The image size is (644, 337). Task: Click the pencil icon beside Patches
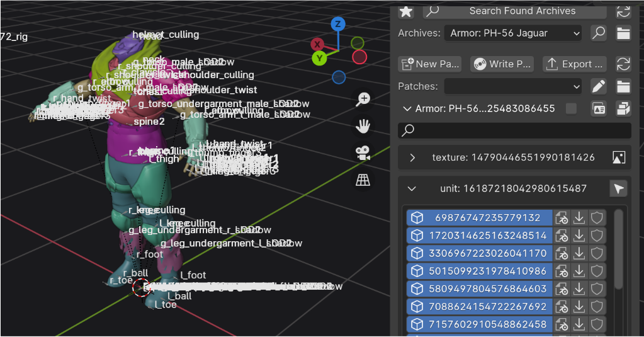[599, 86]
